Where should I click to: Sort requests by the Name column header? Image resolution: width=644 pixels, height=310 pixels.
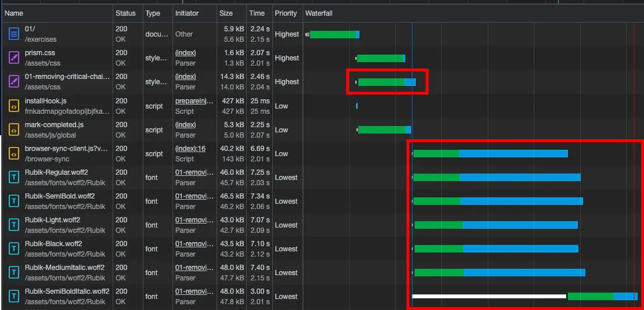[14, 13]
